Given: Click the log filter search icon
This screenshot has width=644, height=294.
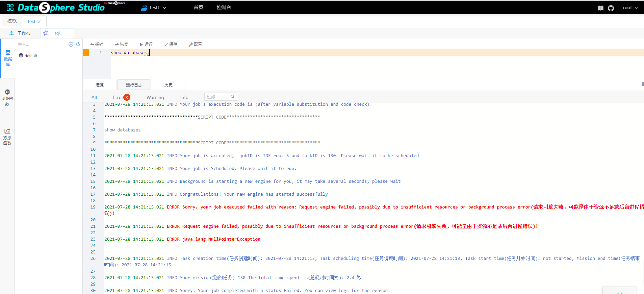Looking at the screenshot, I should [x=233, y=97].
